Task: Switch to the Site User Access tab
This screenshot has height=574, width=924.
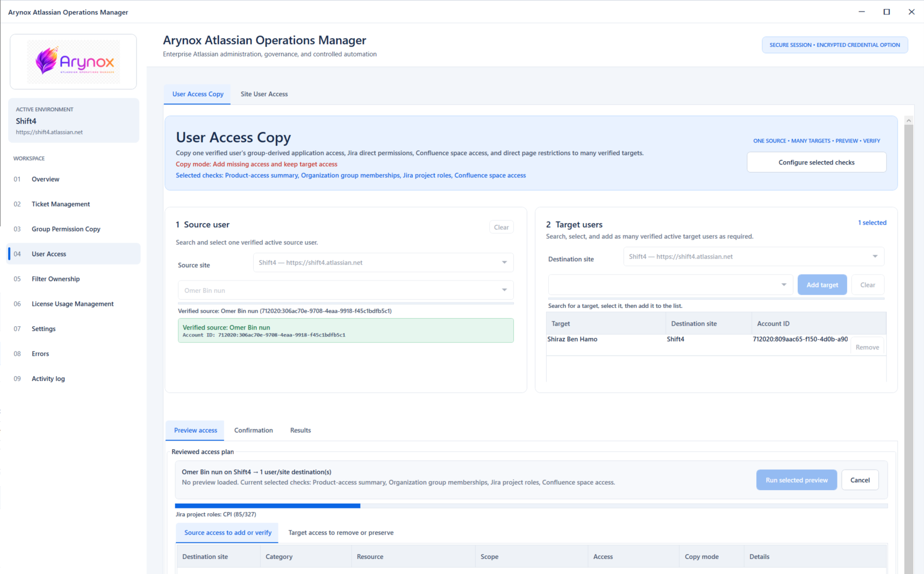Action: tap(264, 94)
